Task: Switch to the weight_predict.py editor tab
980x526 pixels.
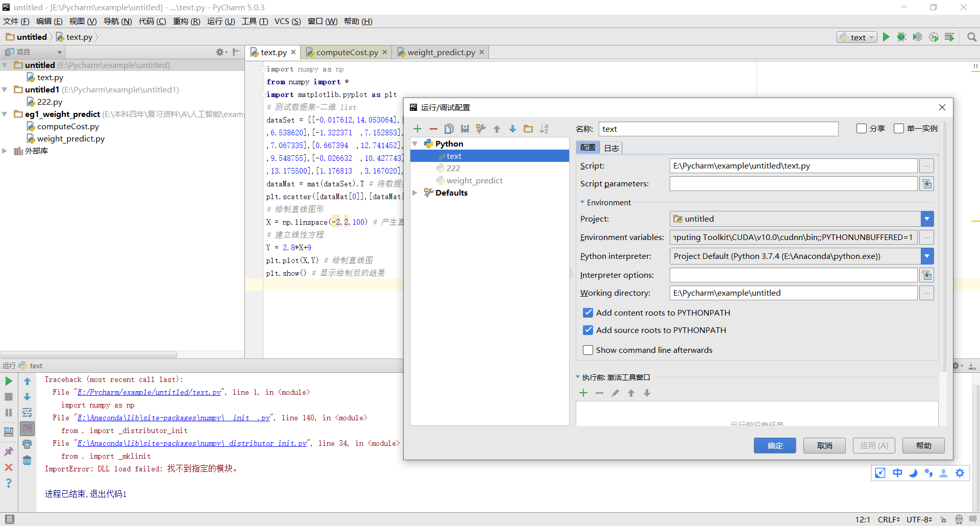Action: coord(441,52)
